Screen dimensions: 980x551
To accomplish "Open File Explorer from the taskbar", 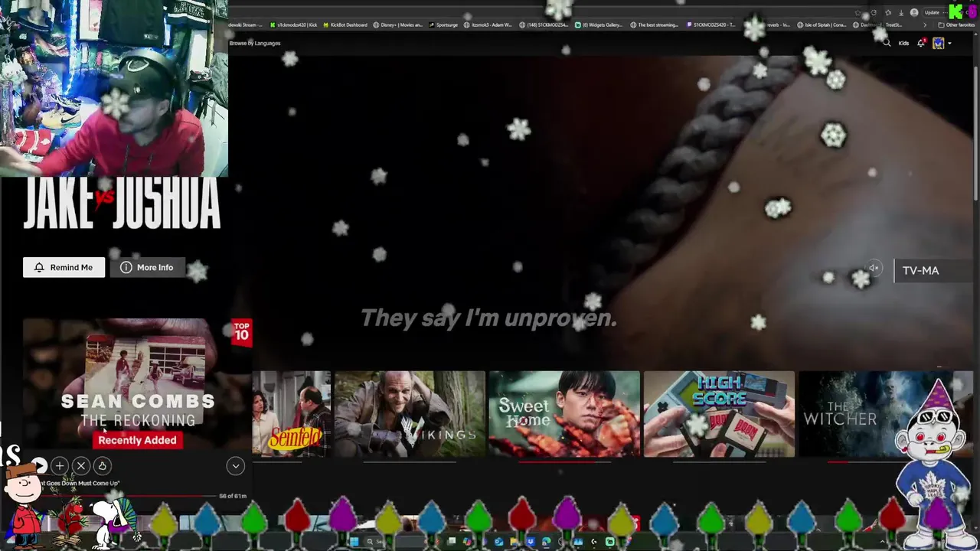I will [x=514, y=542].
